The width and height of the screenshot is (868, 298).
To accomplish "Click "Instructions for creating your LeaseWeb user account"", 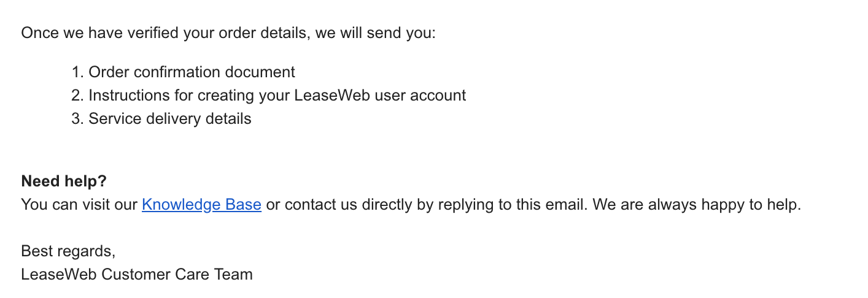I will [277, 96].
